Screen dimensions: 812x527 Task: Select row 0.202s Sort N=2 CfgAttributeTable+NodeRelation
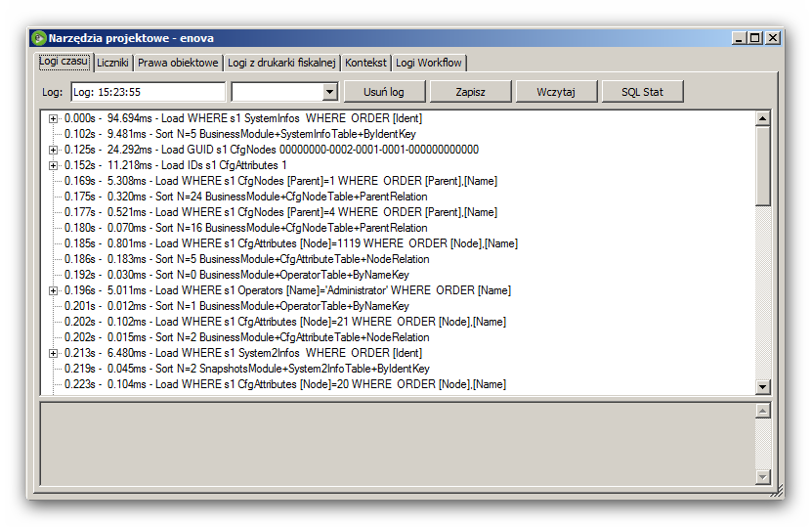pyautogui.click(x=247, y=336)
